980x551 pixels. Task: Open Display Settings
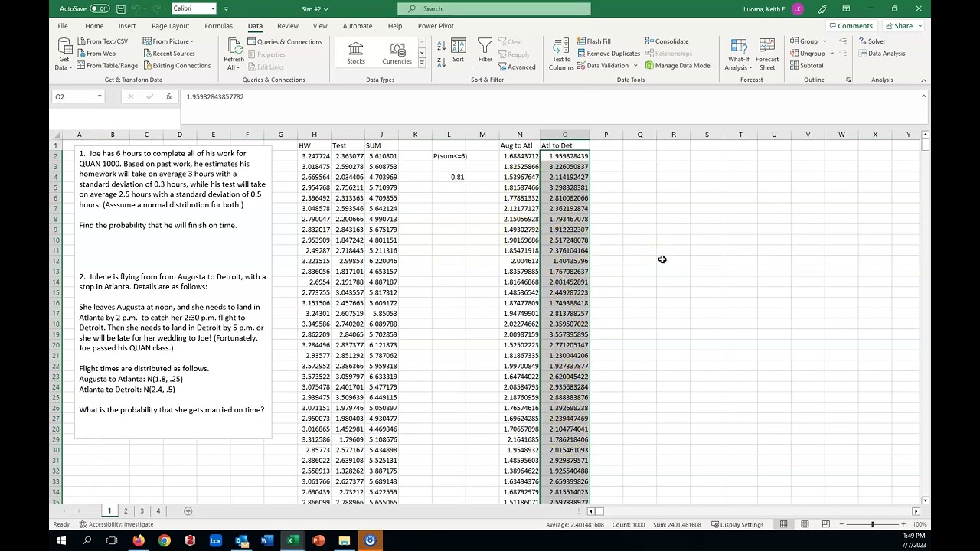(x=737, y=524)
